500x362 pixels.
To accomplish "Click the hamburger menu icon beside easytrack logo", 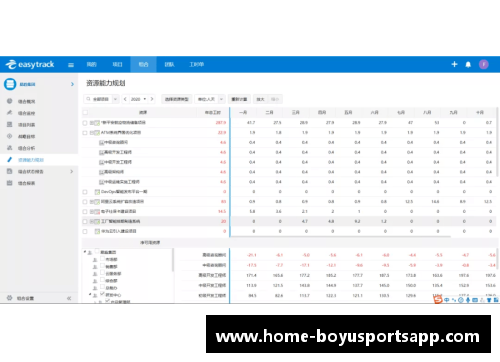I will click(71, 65).
